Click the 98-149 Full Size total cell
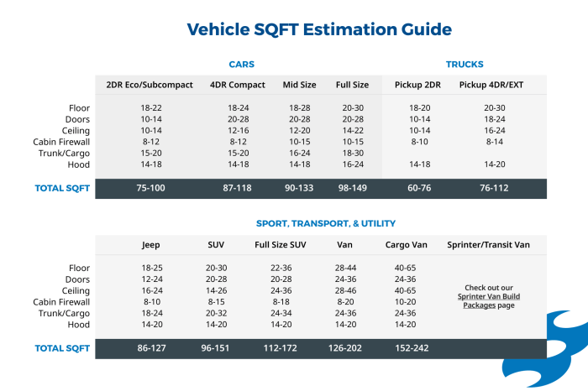 click(x=353, y=188)
